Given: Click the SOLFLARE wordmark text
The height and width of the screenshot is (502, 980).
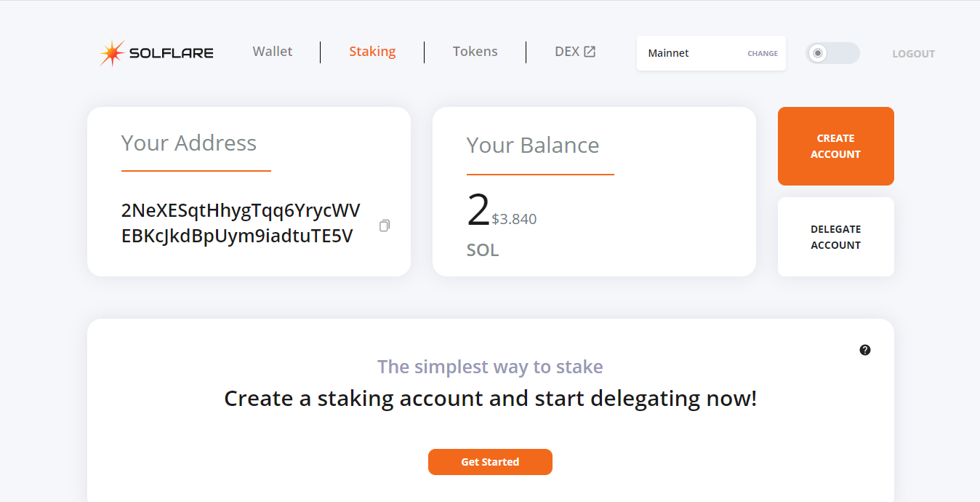Looking at the screenshot, I should (x=172, y=53).
